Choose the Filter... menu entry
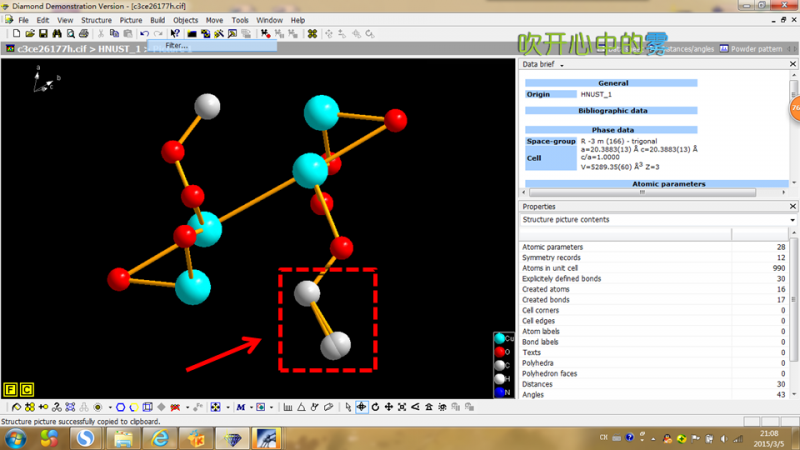 pos(176,45)
